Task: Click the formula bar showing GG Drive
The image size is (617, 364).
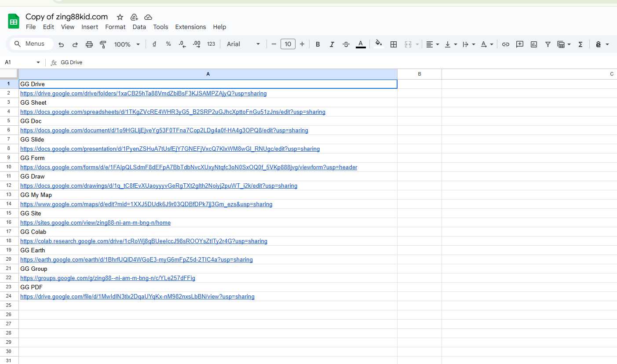Action: coord(336,62)
